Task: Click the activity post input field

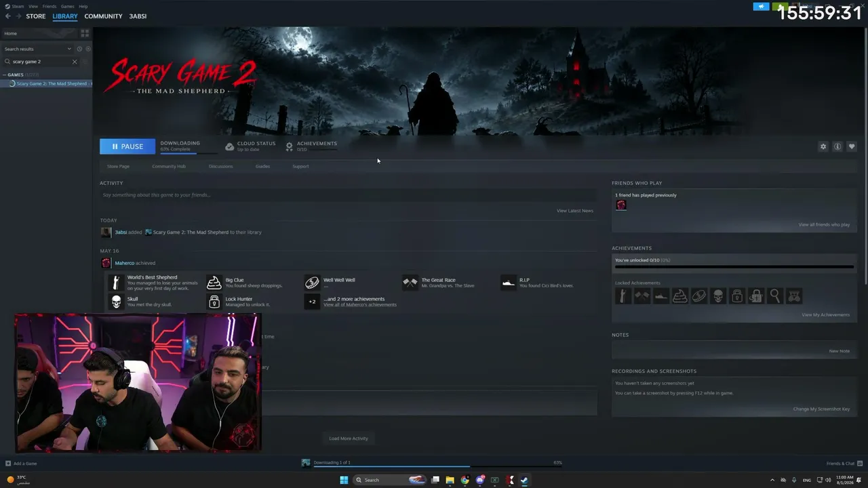Action: tap(348, 195)
